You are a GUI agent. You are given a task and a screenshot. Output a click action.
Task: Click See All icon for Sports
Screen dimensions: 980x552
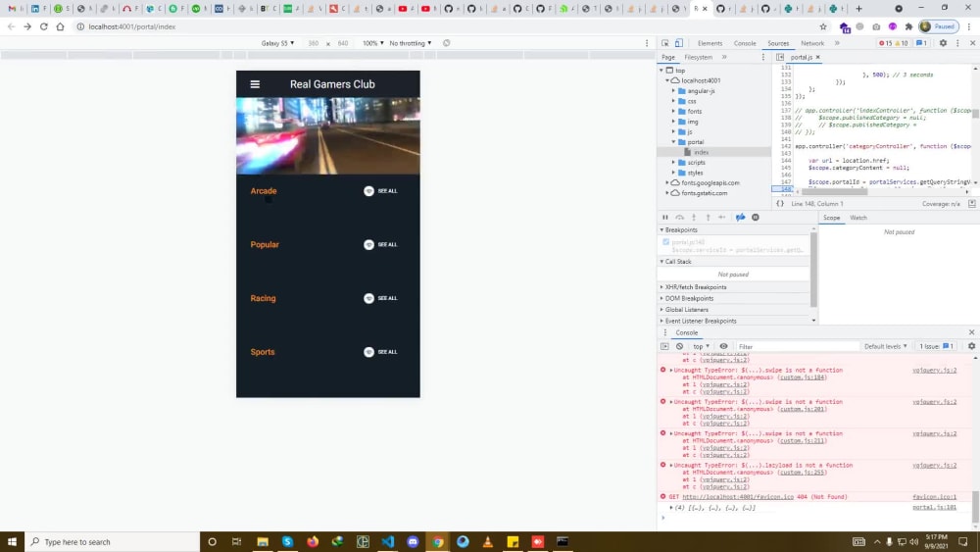click(368, 353)
